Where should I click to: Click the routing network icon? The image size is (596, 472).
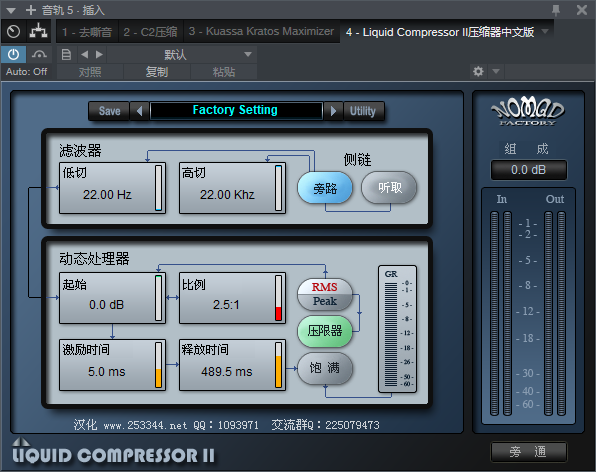pos(39,31)
